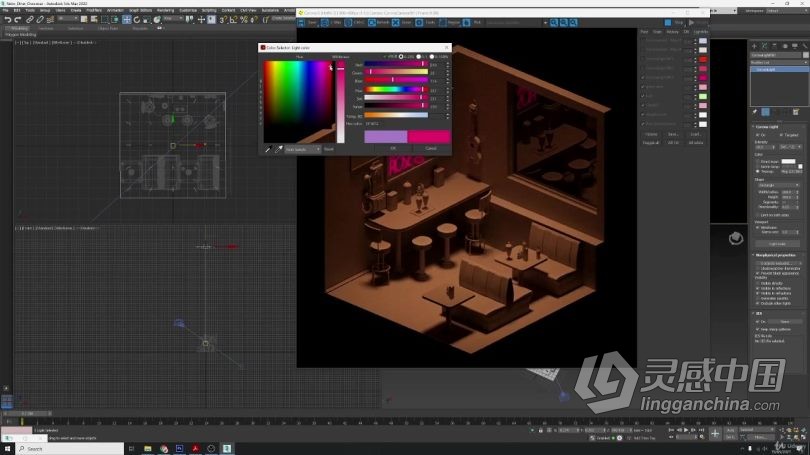Image resolution: width=810 pixels, height=455 pixels.
Task: Activate the Select and Move tool
Action: click(126, 20)
